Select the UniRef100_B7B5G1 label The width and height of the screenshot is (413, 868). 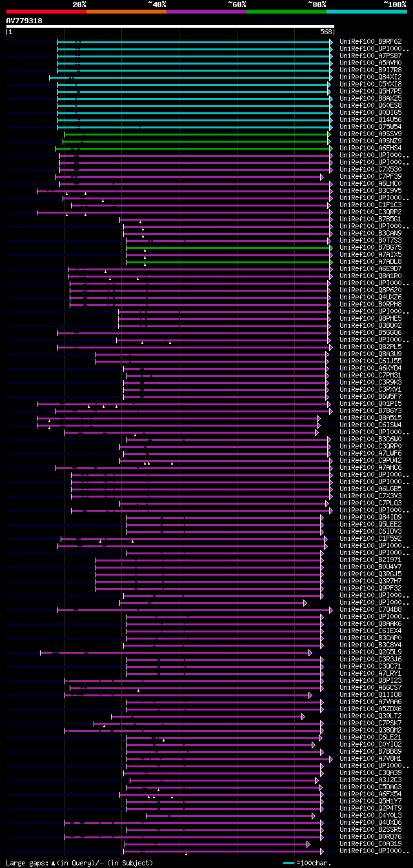(370, 219)
